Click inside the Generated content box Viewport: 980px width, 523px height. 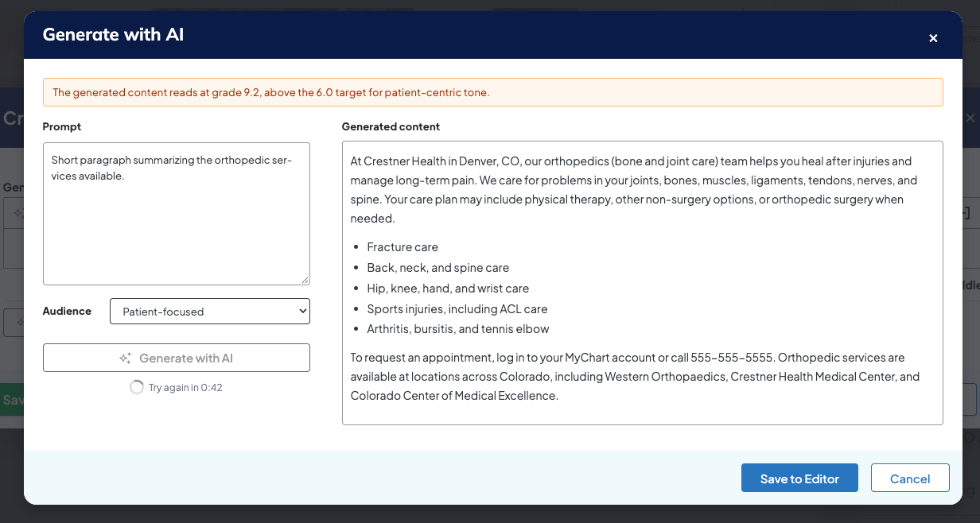click(643, 283)
